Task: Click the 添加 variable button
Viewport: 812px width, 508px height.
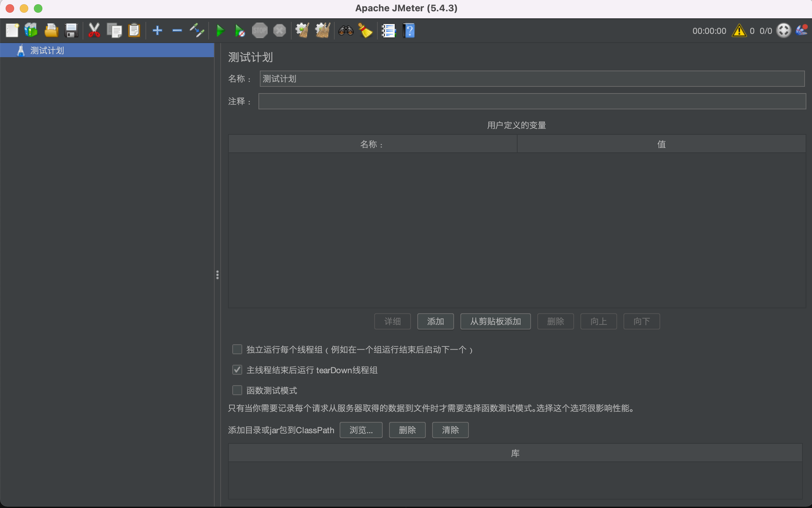Action: coord(435,321)
